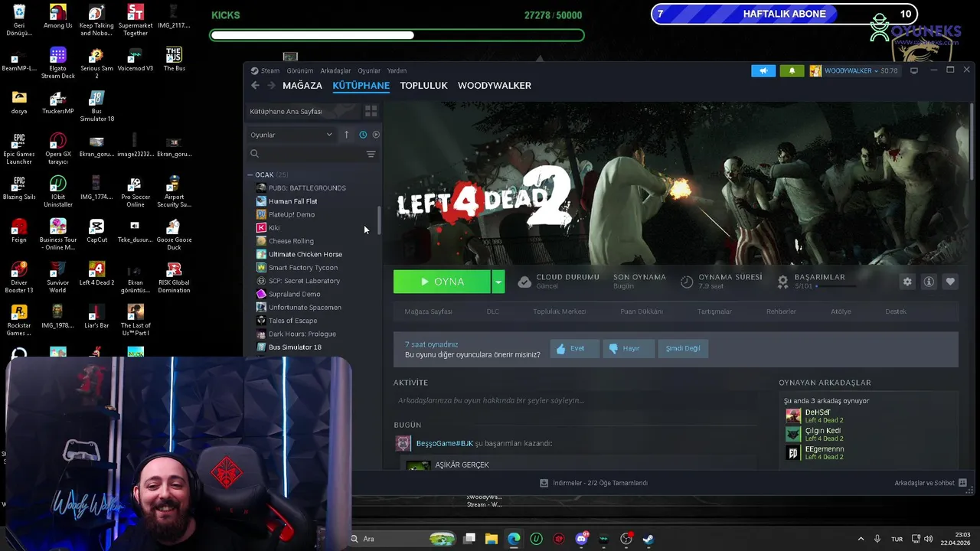Viewport: 980px width, 551px height.
Task: Toggle show ready-to-play games filter
Action: pos(376,135)
